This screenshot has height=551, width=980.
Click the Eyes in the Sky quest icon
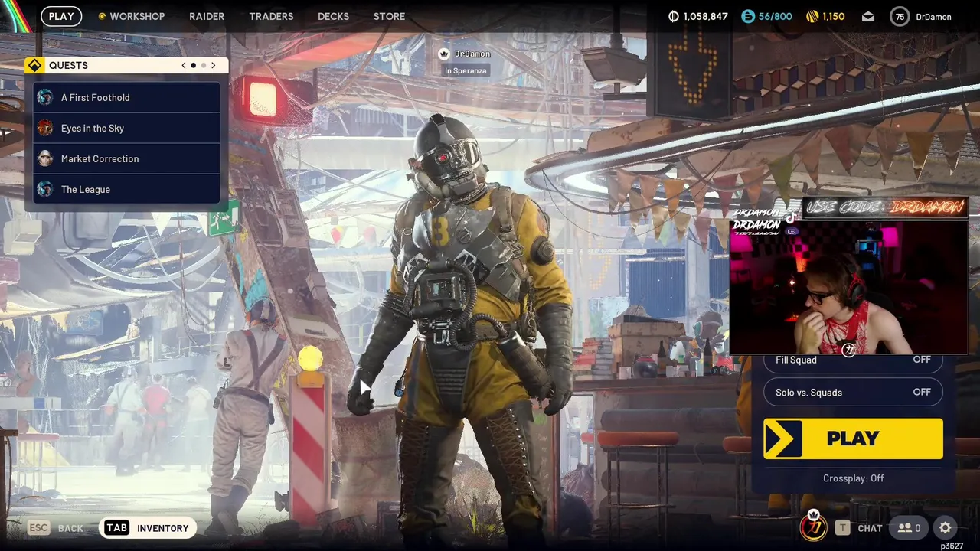click(45, 128)
